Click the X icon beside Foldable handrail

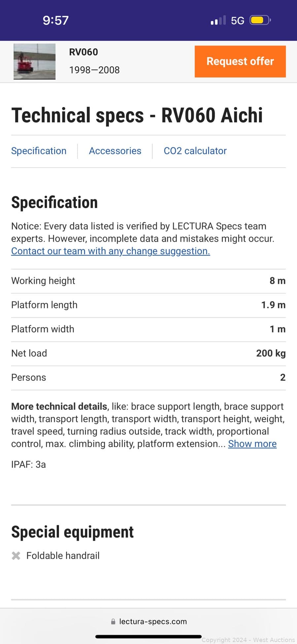click(16, 556)
